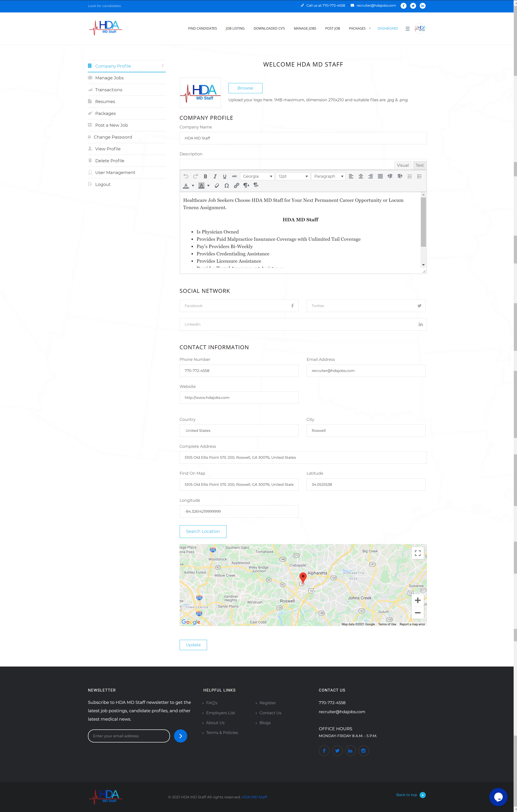Screen dimensions: 517x812
Task: Align description text right
Action: tap(371, 176)
